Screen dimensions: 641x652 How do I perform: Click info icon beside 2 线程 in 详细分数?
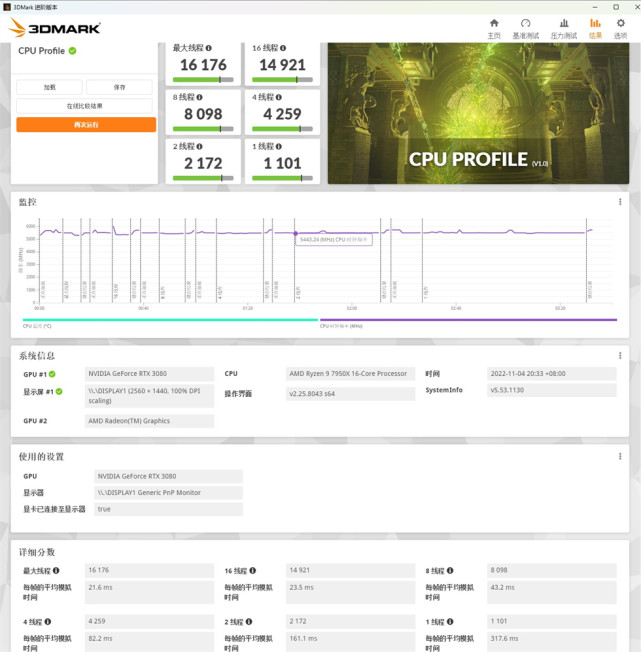[249, 622]
